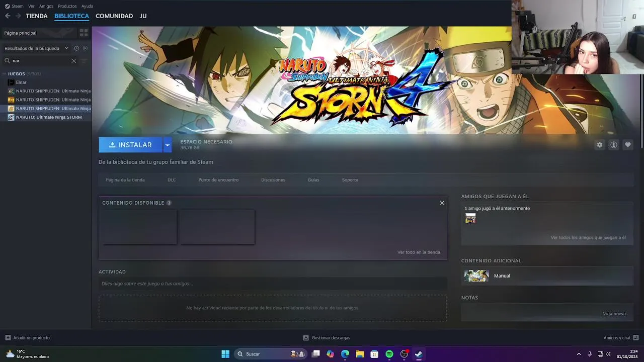Open OBS Studio from taskbar
This screenshot has height=362, width=644.
pos(404,354)
